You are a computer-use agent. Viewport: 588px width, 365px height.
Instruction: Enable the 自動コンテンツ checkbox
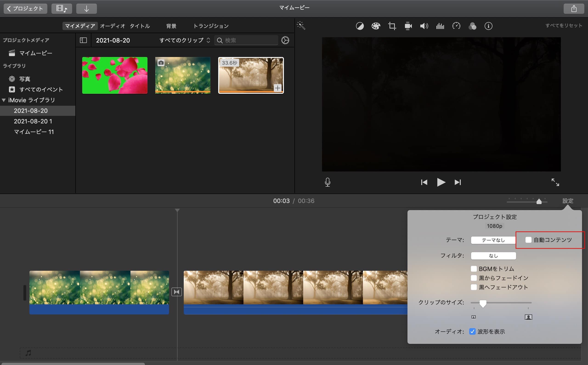[x=528, y=240]
